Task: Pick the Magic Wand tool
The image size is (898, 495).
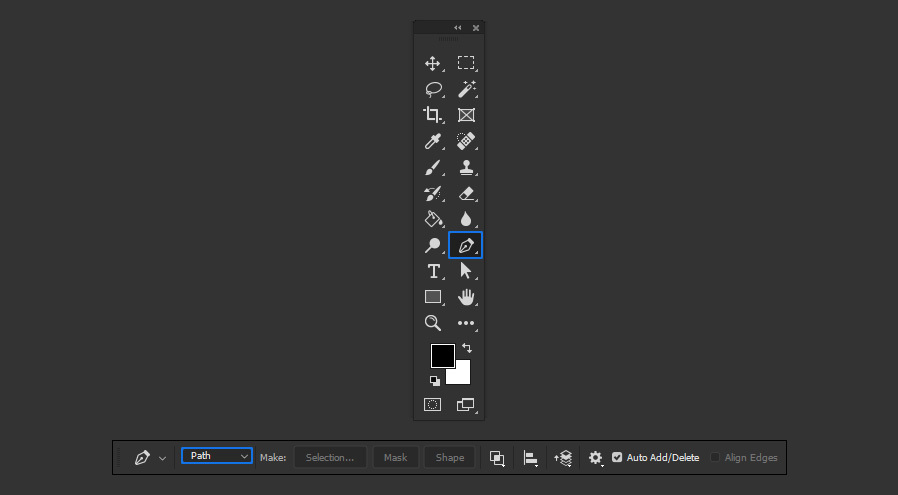Action: (466, 89)
